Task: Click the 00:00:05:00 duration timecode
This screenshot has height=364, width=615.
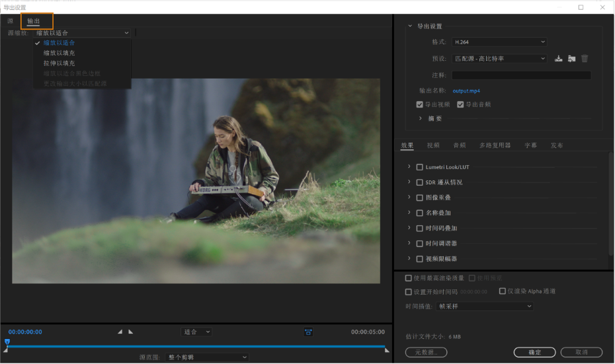Action: (x=368, y=332)
